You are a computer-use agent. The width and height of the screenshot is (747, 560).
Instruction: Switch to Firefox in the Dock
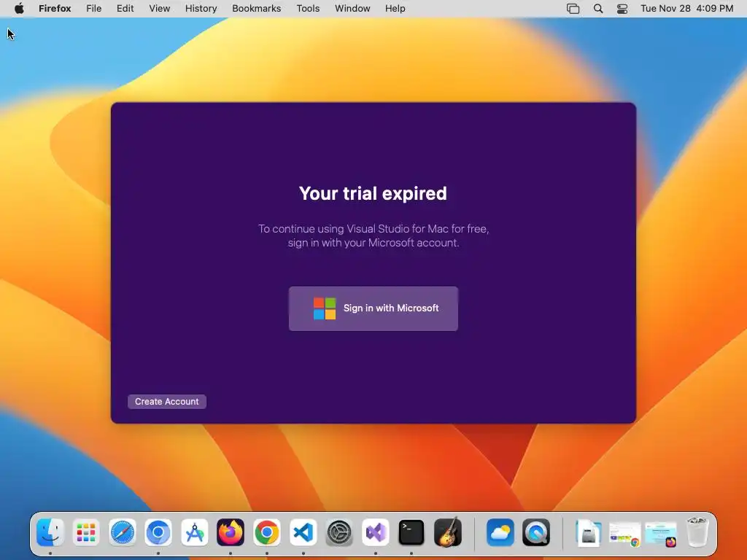pos(231,532)
